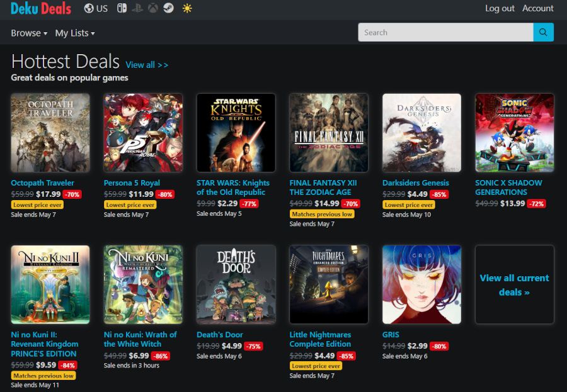Expand the My Lists menu
The height and width of the screenshot is (392, 567).
[x=75, y=33]
